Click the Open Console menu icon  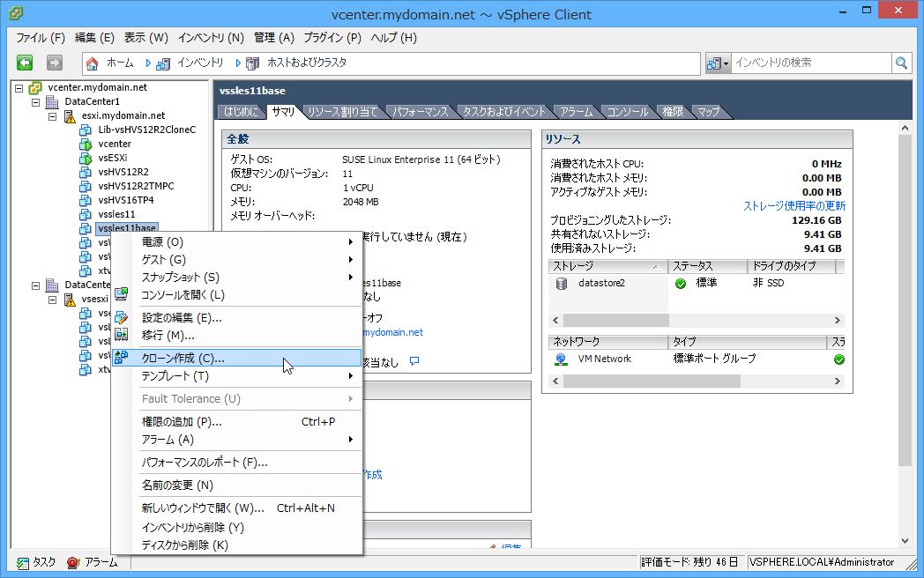click(122, 294)
